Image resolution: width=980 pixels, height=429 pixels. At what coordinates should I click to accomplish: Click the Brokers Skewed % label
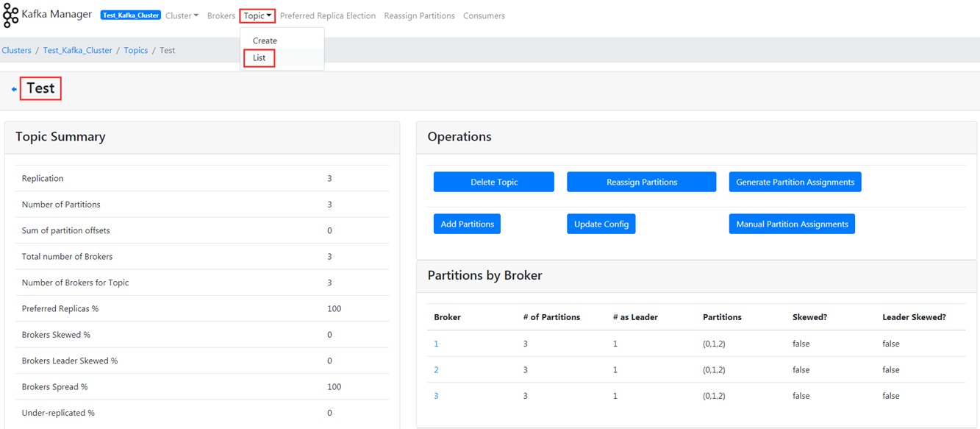(x=56, y=335)
